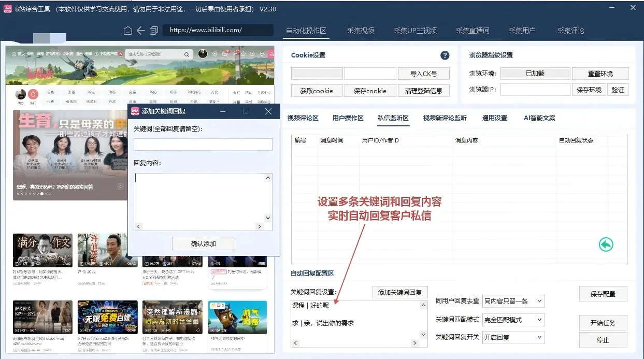Click the carousel previous arrow on banner
The width and height of the screenshot is (644, 359).
[120, 186]
